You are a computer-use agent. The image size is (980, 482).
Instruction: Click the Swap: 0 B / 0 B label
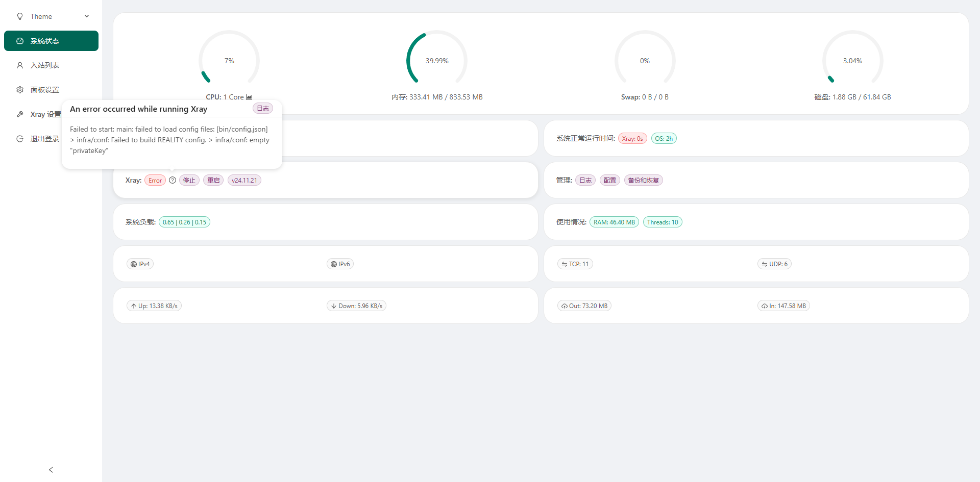tap(645, 97)
